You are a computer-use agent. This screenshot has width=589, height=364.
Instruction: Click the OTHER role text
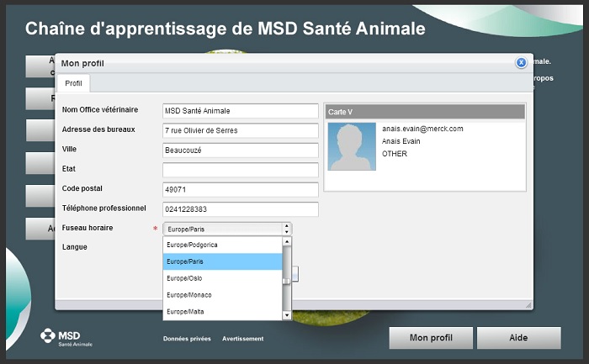[395, 154]
